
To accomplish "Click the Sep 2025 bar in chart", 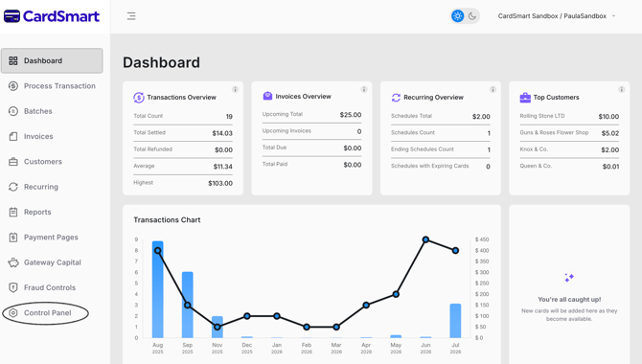I will pyautogui.click(x=188, y=305).
